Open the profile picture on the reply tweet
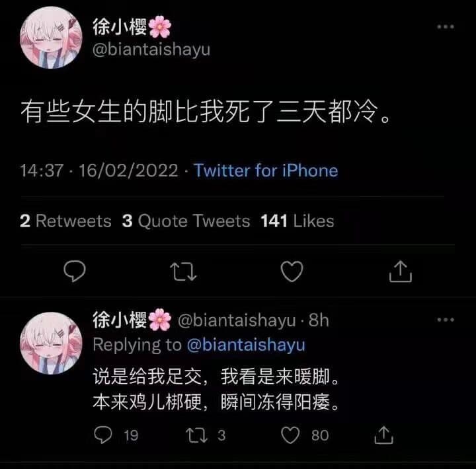 [x=51, y=343]
